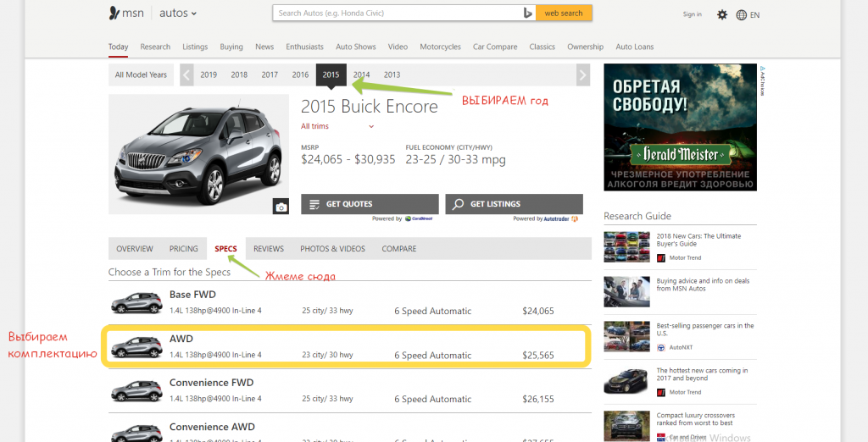Click the best-selling cars article thumbnail
Screen dimensions: 868x442
[626, 336]
